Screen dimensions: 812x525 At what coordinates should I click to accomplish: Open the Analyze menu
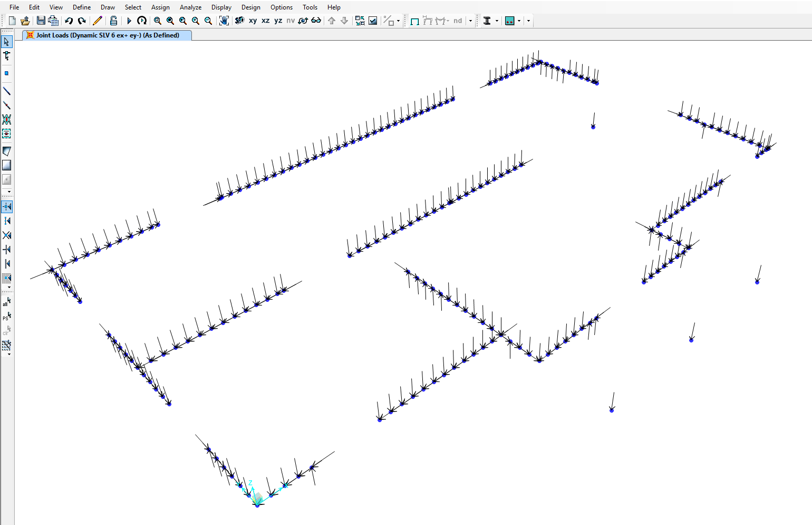pyautogui.click(x=190, y=7)
